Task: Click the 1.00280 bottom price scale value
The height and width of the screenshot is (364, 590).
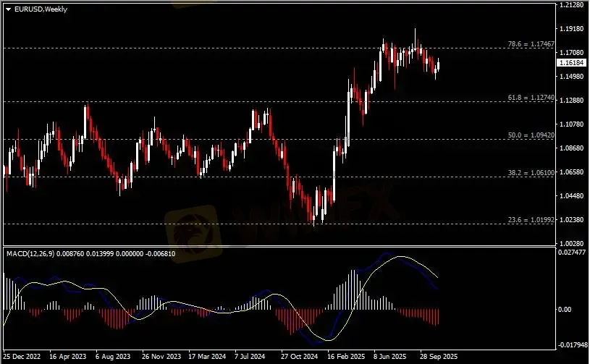Action: [x=570, y=244]
